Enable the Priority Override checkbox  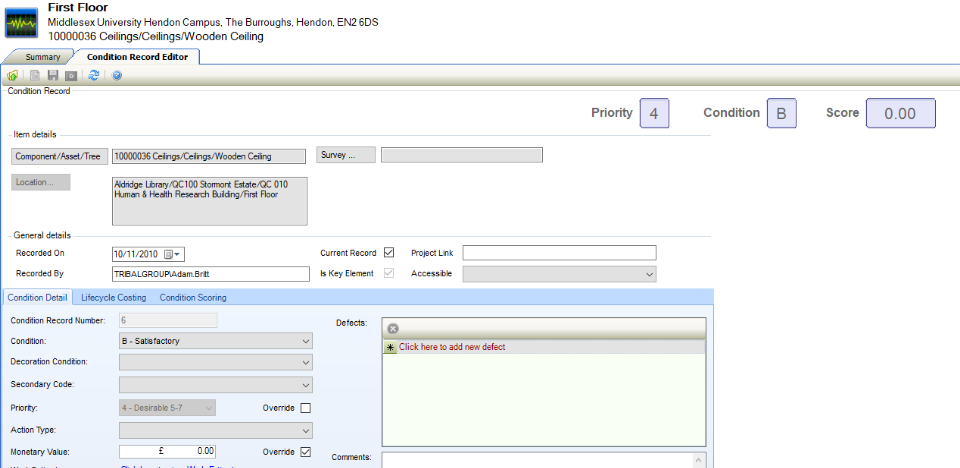305,408
